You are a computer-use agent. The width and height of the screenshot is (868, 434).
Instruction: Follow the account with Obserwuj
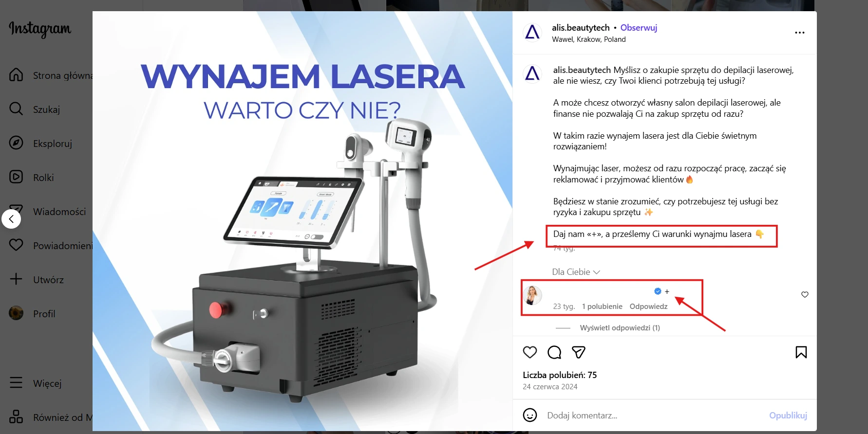click(x=639, y=28)
